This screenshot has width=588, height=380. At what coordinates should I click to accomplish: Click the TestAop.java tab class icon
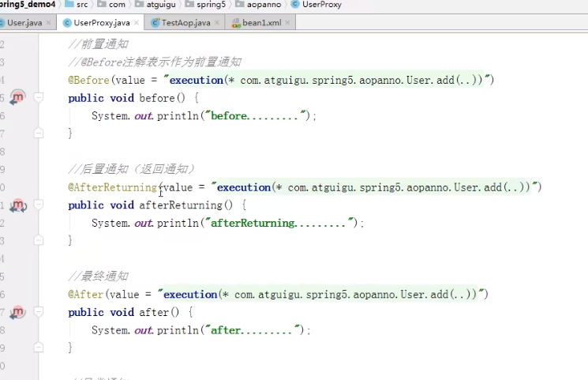tap(155, 23)
